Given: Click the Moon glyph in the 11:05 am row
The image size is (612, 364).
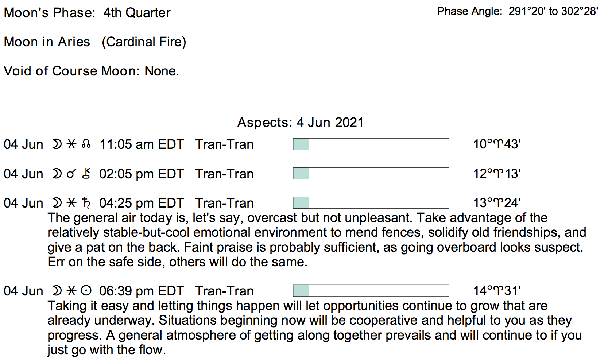Looking at the screenshot, I should tap(57, 144).
